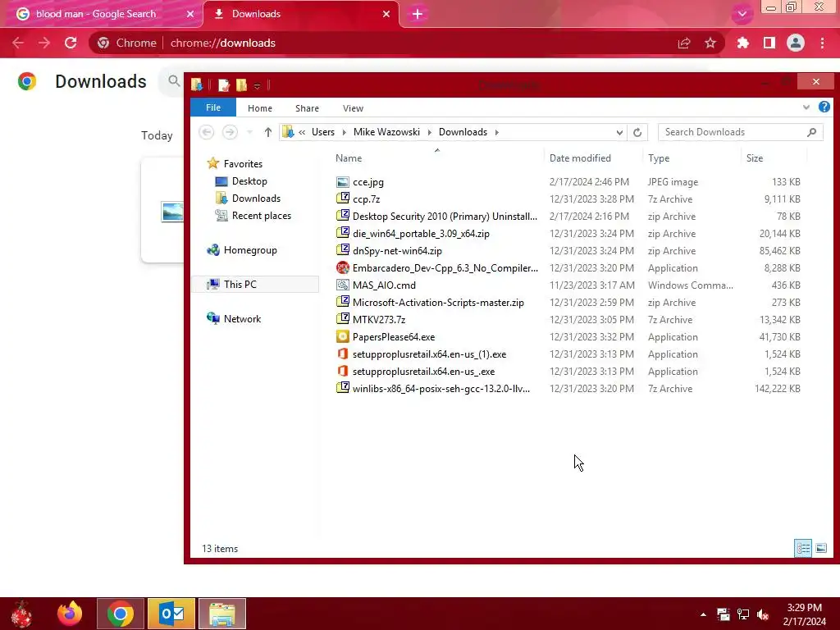Click Chrome's forward arrow

44,43
